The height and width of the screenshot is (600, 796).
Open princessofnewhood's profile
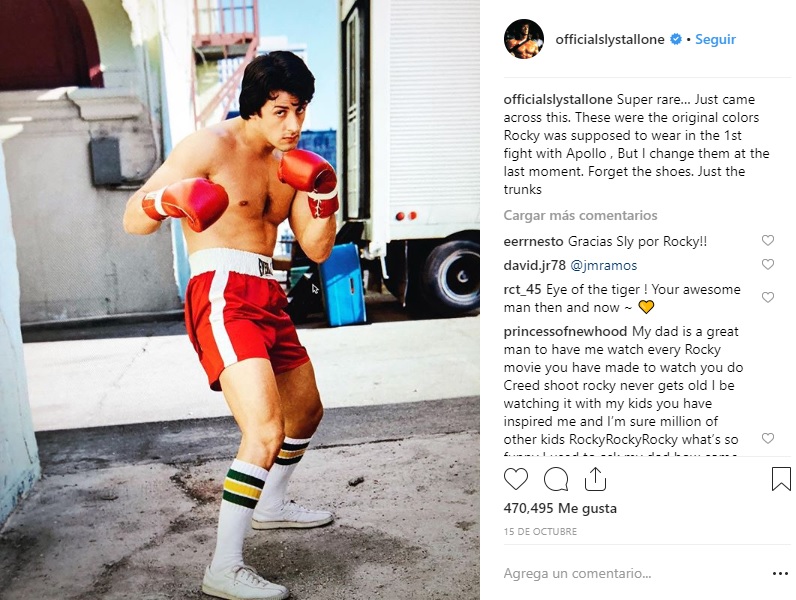point(565,331)
